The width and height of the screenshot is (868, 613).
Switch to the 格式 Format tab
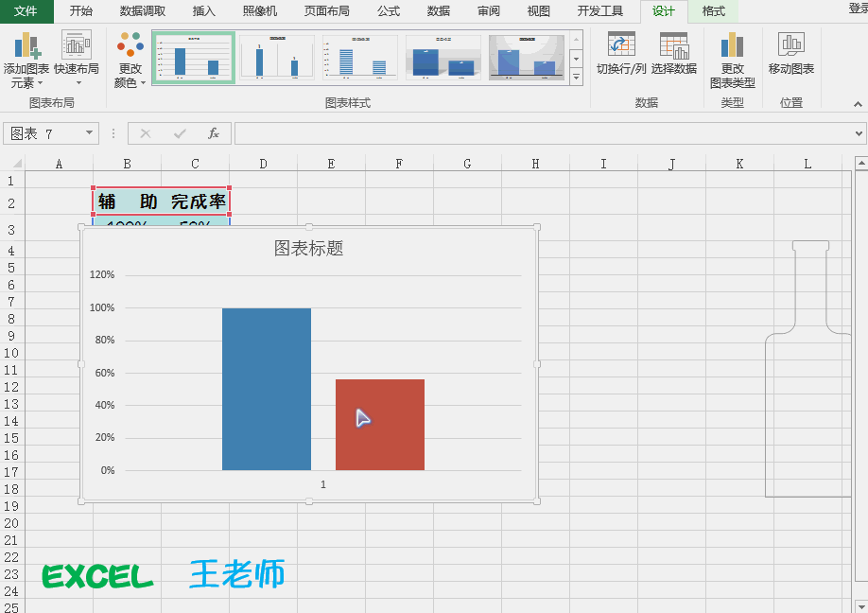pyautogui.click(x=713, y=11)
